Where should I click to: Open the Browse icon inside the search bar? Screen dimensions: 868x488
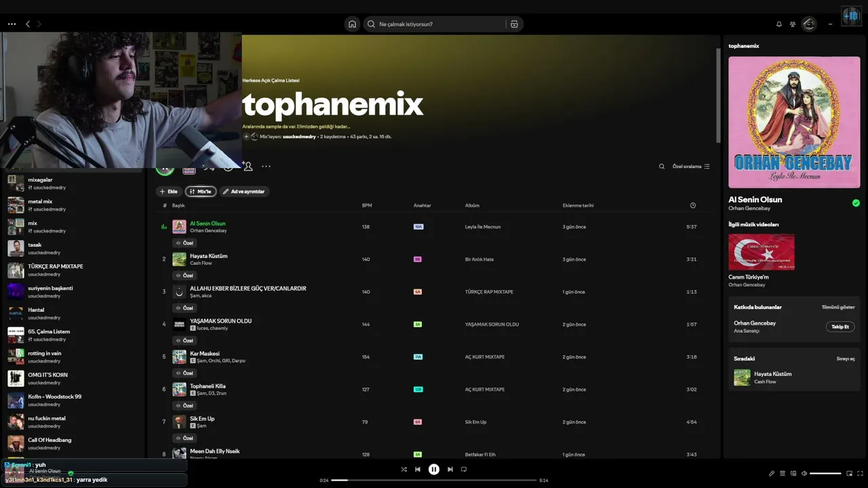click(514, 24)
